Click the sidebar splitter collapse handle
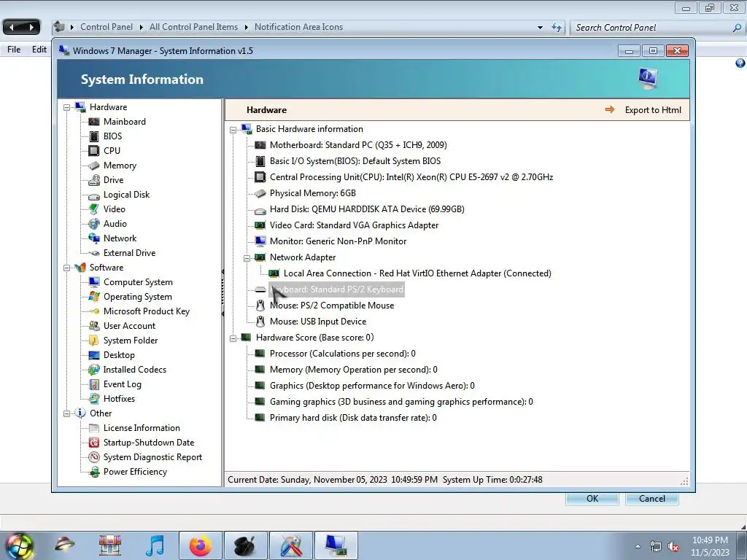 tap(222, 292)
